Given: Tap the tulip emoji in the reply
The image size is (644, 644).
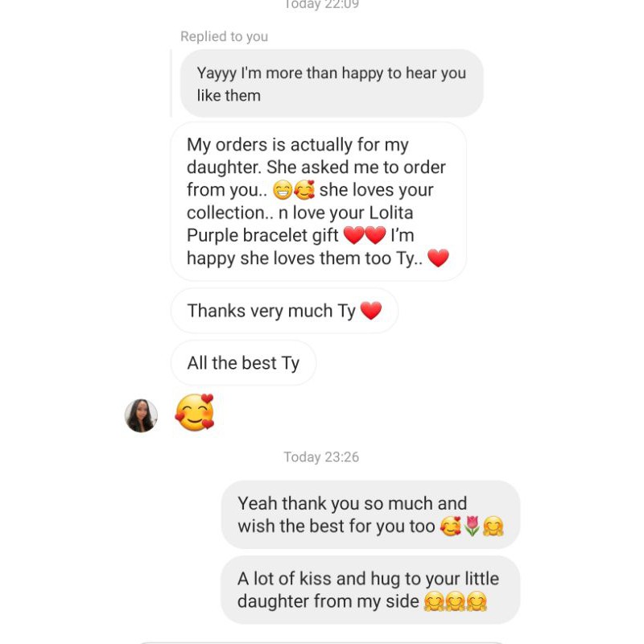Looking at the screenshot, I should 472,527.
